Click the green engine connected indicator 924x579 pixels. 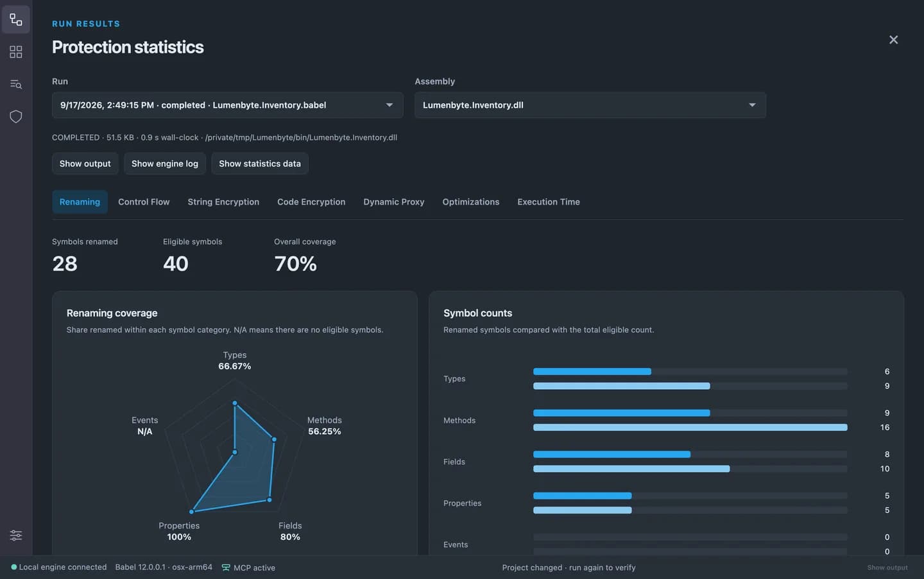(x=14, y=567)
